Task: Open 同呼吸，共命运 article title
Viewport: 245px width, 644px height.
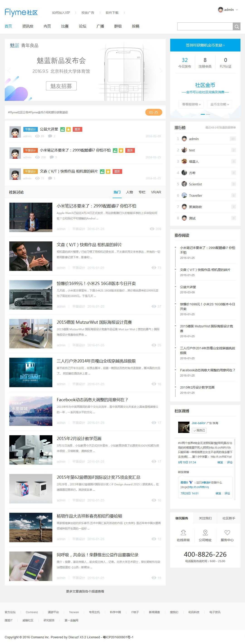Action: (97, 555)
